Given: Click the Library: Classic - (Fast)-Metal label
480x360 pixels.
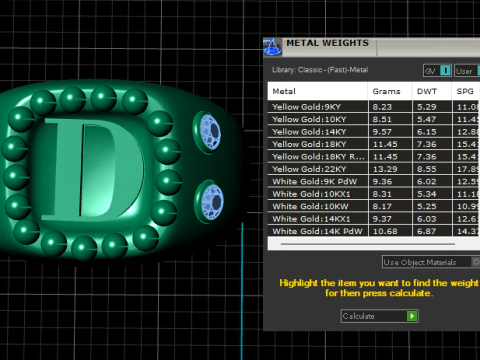Looking at the screenshot, I should tap(320, 70).
